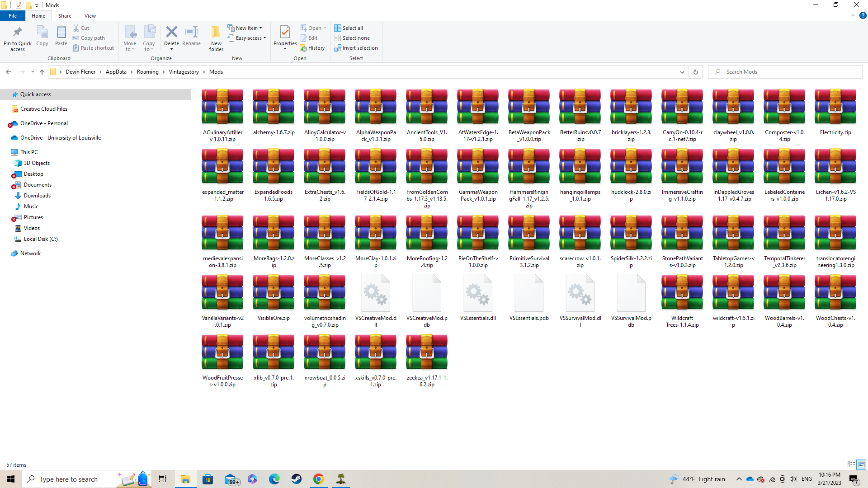Switch to large icons view toggle
This screenshot has height=488, width=868.
pyautogui.click(x=861, y=465)
